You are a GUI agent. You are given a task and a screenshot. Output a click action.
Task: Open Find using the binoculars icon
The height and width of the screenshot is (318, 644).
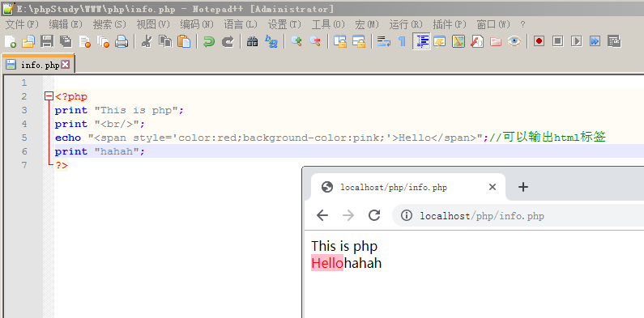(x=252, y=41)
